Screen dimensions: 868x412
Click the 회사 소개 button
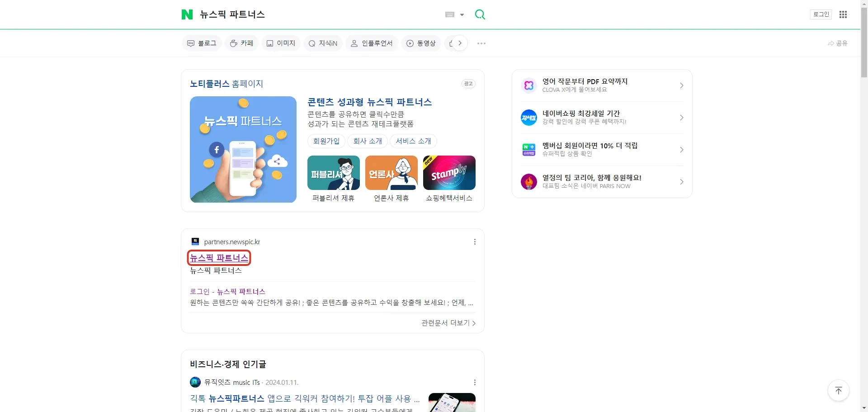368,141
